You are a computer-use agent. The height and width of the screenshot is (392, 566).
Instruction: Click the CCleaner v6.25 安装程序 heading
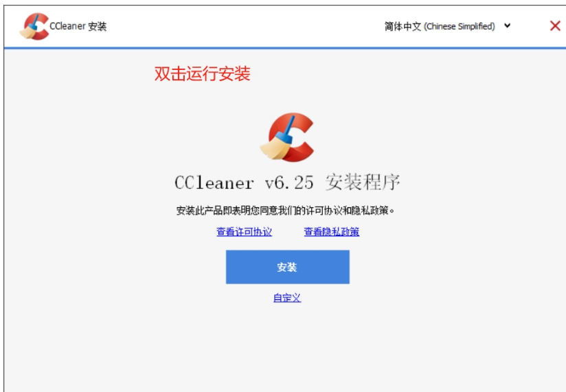(287, 182)
